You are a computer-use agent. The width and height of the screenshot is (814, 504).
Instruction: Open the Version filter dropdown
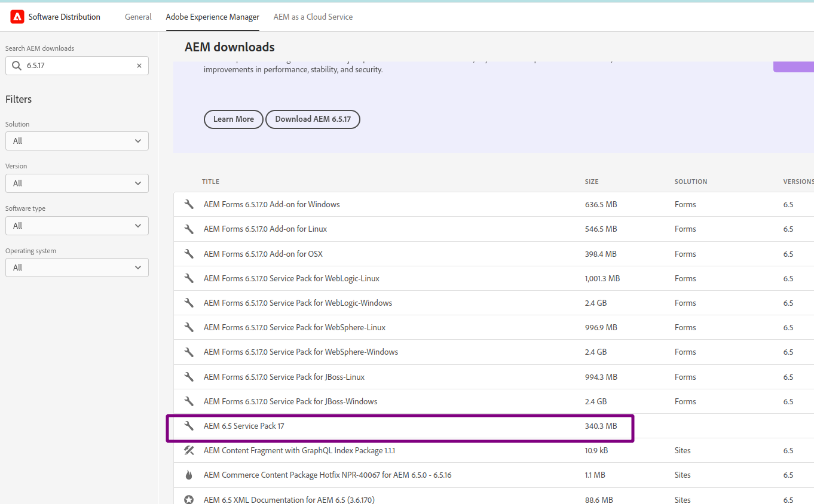click(x=76, y=183)
